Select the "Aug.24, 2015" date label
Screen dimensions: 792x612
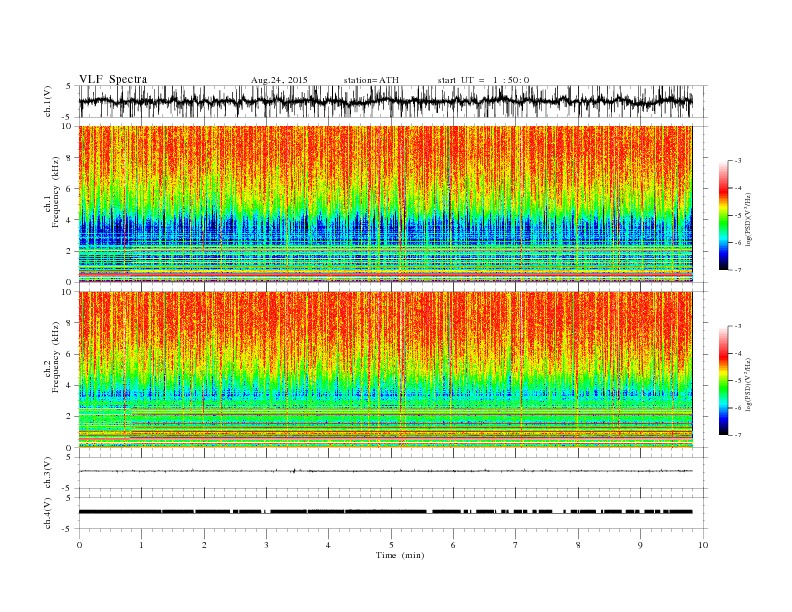(279, 80)
